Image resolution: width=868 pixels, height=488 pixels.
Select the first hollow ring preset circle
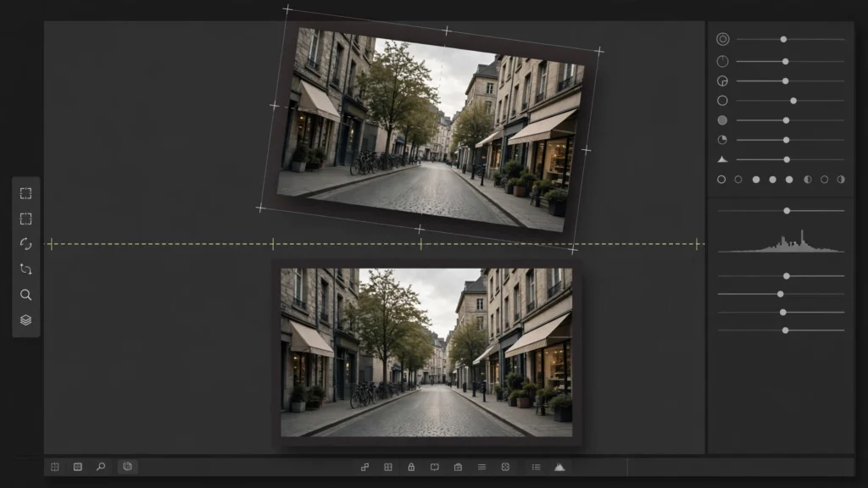tap(721, 180)
